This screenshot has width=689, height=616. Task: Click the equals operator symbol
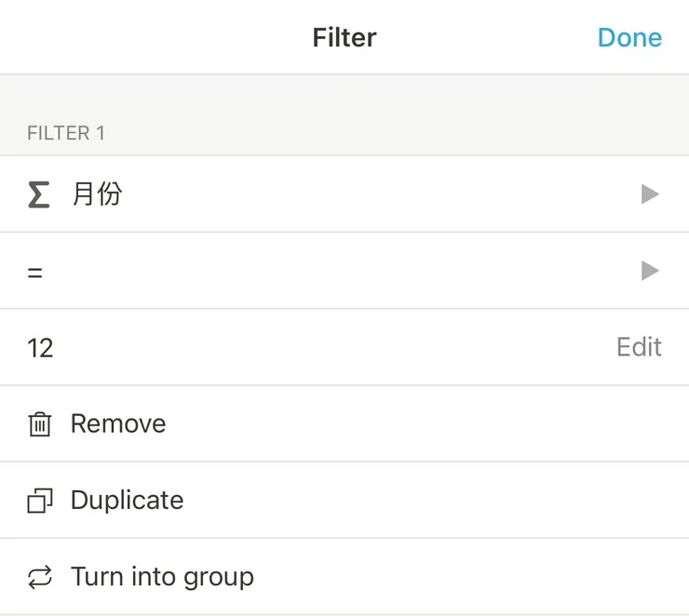tap(35, 273)
